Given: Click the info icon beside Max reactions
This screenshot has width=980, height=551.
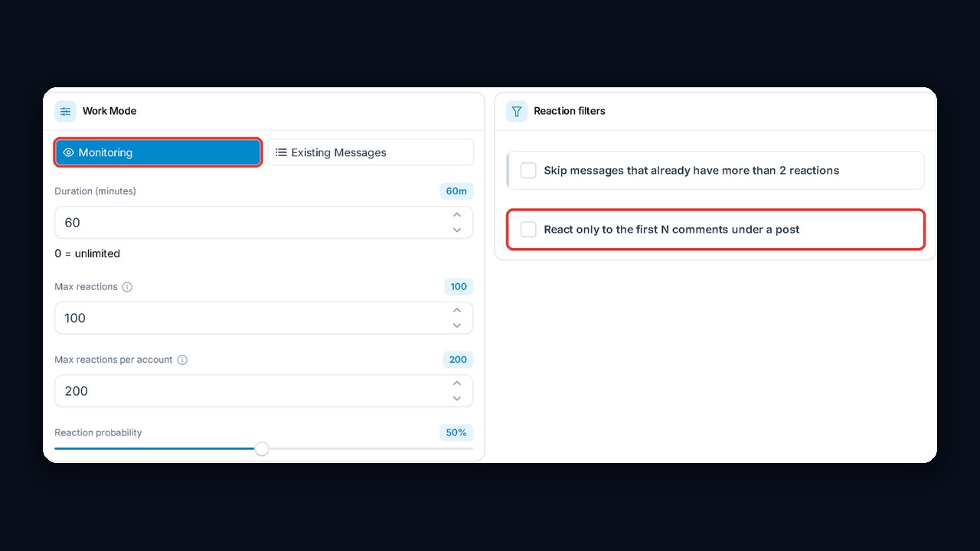Looking at the screenshot, I should click(127, 287).
